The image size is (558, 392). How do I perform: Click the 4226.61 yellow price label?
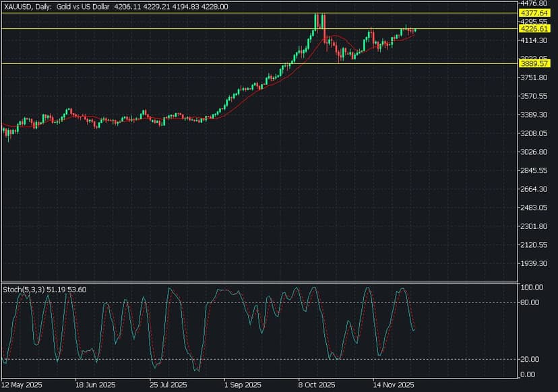pyautogui.click(x=532, y=29)
